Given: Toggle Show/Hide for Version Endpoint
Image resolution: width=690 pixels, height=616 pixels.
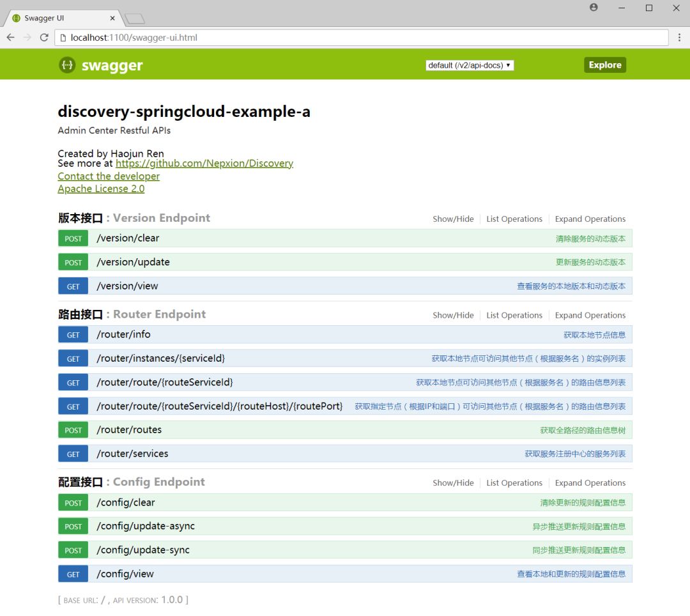Looking at the screenshot, I should tap(453, 219).
